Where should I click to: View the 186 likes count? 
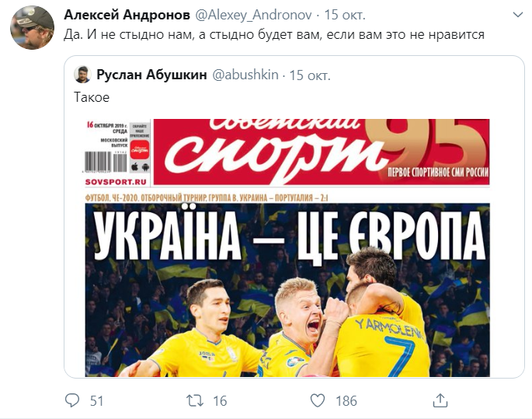346,401
